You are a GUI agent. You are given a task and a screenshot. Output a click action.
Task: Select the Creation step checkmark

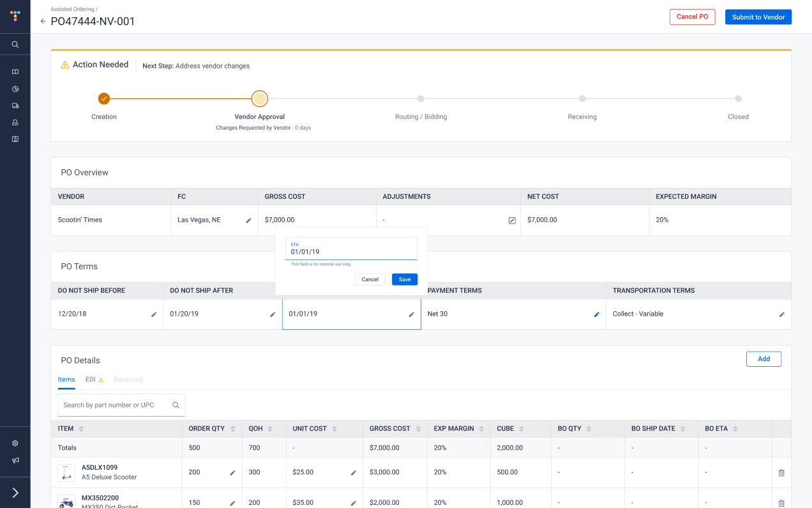[104, 98]
